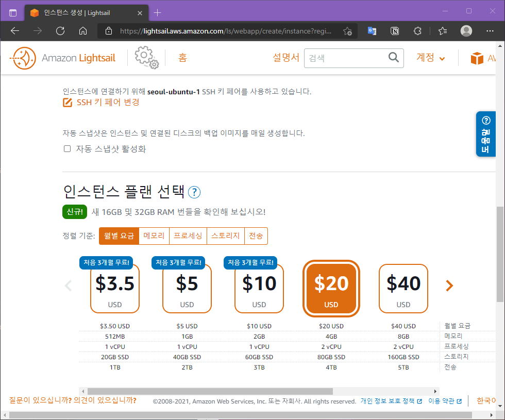
Task: Add page to favorites star icon
Action: tap(347, 31)
